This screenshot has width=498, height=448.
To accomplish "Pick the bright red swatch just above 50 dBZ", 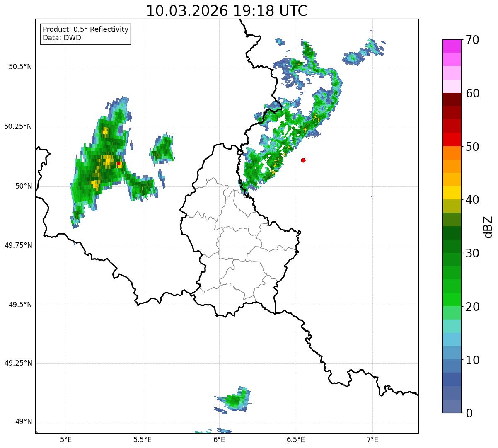I will click(x=452, y=139).
